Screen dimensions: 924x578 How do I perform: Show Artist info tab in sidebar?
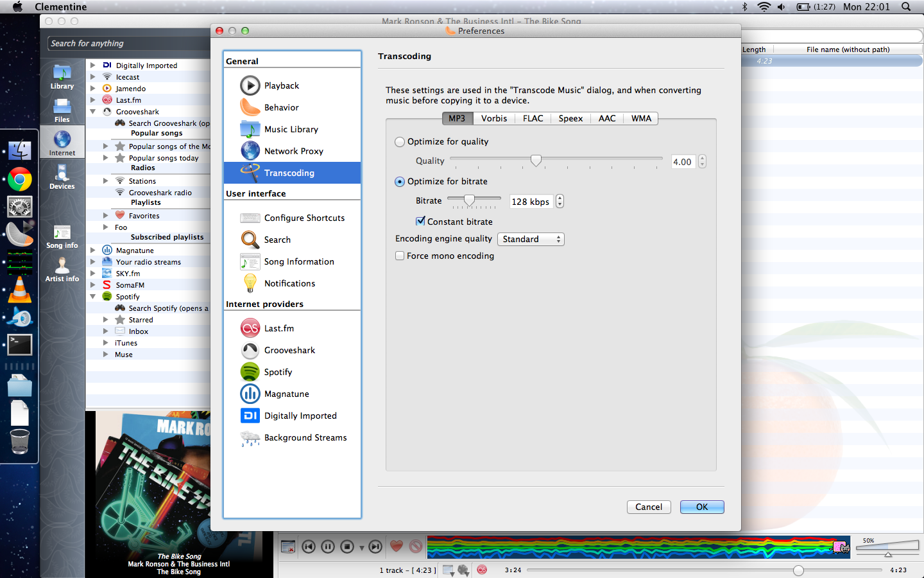62,270
